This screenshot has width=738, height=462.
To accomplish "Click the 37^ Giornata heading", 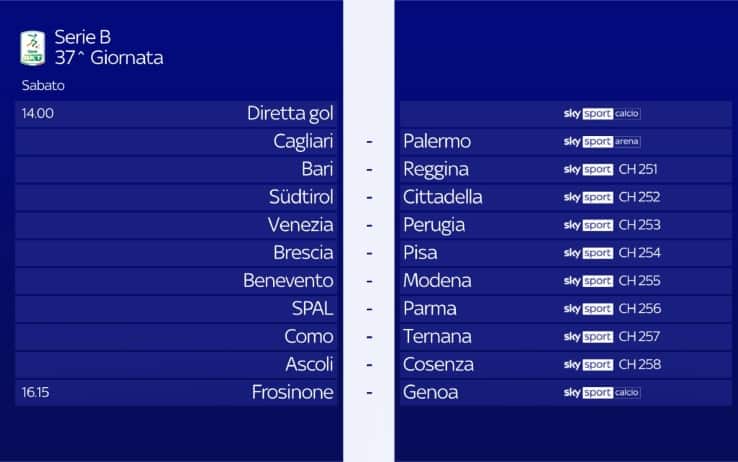I will pos(109,58).
